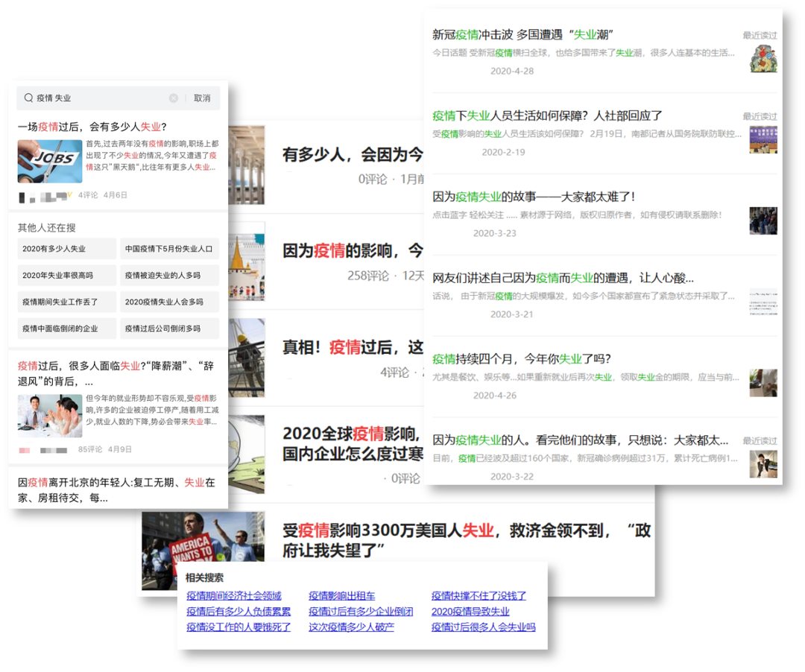Click thumbnail beside 新冠疫情冲击波 article

pyautogui.click(x=763, y=58)
